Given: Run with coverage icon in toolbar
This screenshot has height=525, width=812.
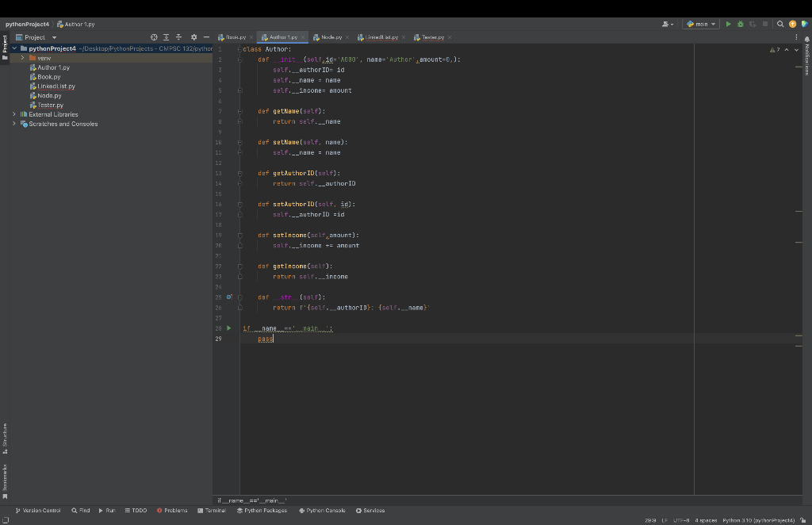Looking at the screenshot, I should (x=753, y=24).
